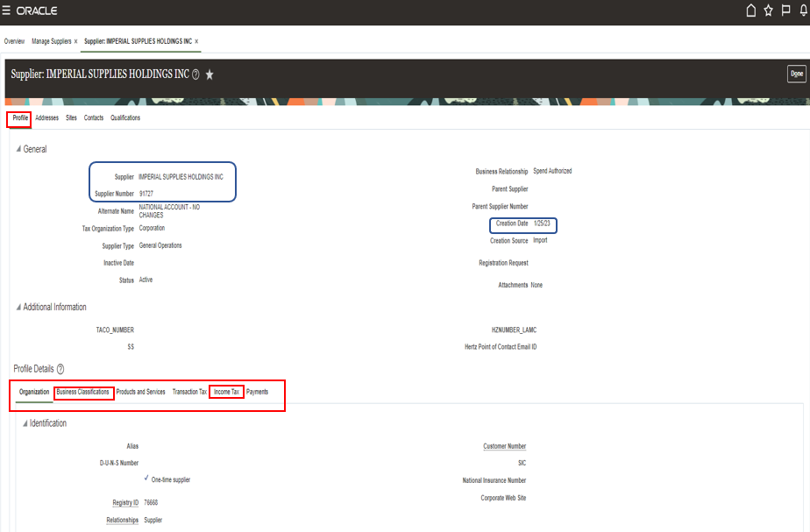Screen dimensions: 810x532
Task: Click the General Operations supplier type
Action: (160, 246)
